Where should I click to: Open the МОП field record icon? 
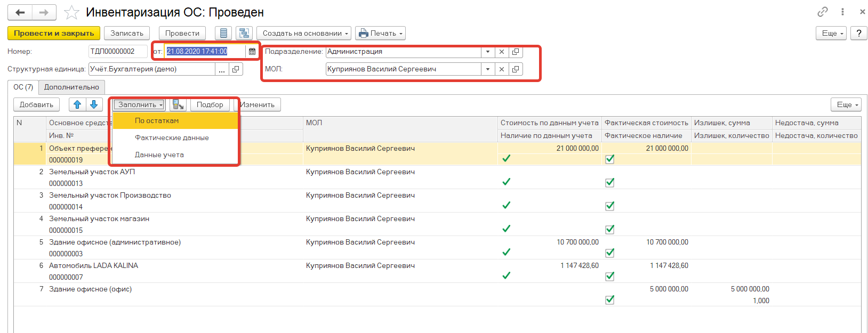coord(516,69)
